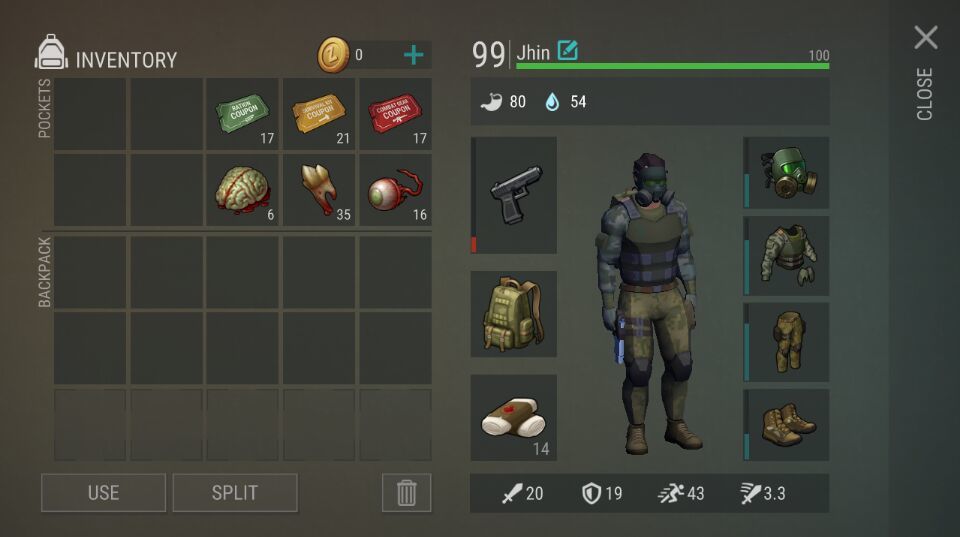Viewport: 960px width, 537px height.
Task: Select the tooth item stack
Action: (x=319, y=190)
